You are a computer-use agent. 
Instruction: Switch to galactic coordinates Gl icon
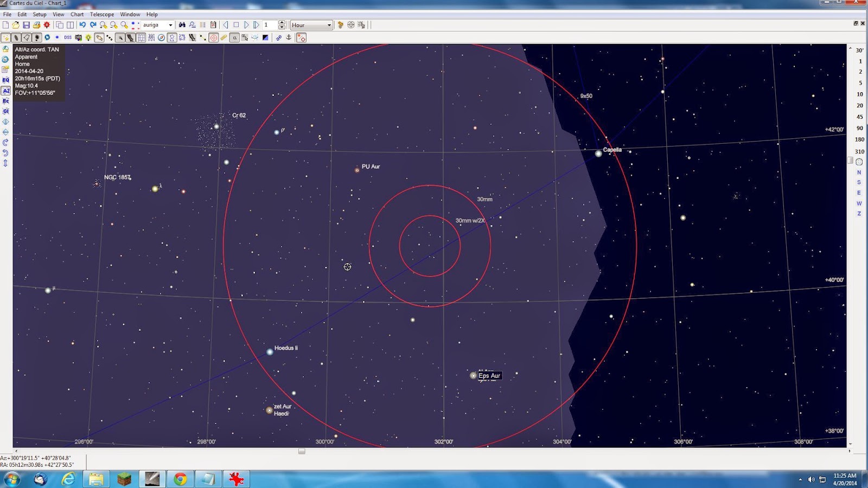5,111
